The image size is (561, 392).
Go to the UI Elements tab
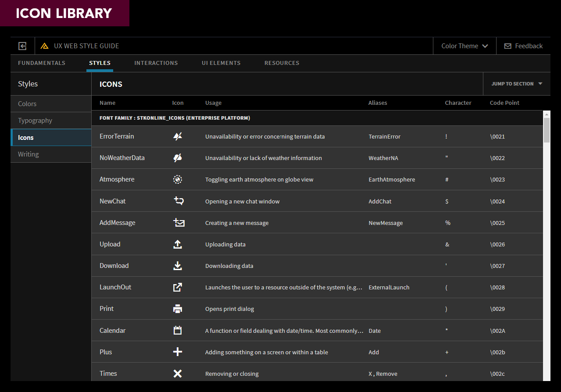[221, 63]
